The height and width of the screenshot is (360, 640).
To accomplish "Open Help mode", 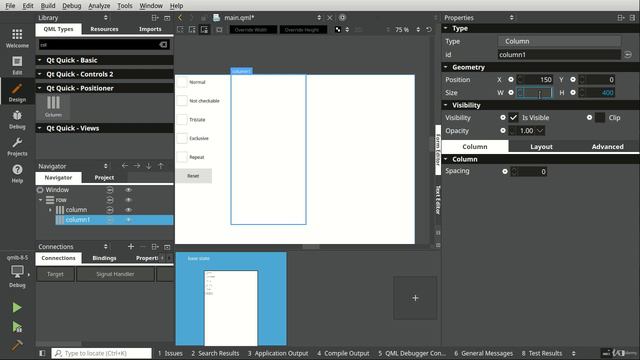I will click(x=17, y=174).
